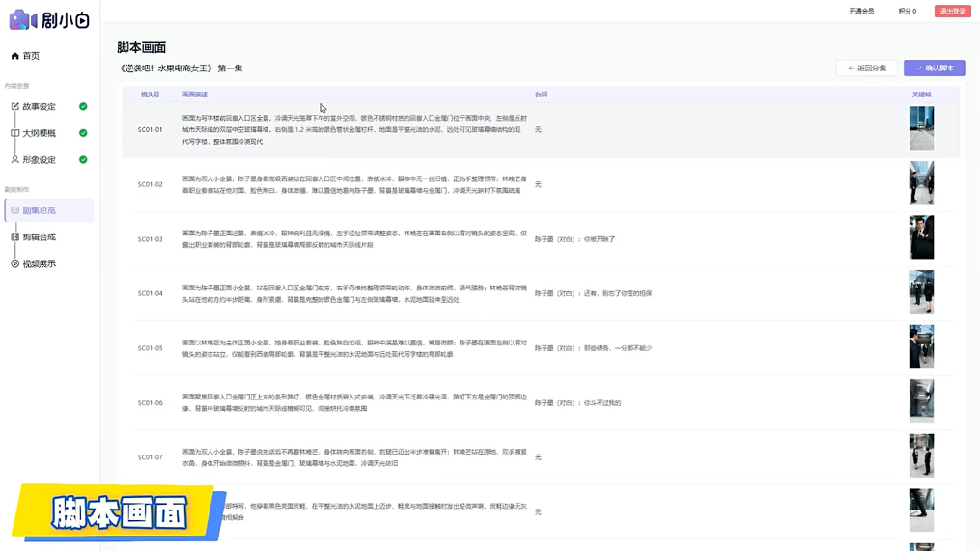The height and width of the screenshot is (551, 980).
Task: Click green checkmark beside 形象设定
Action: click(x=83, y=159)
